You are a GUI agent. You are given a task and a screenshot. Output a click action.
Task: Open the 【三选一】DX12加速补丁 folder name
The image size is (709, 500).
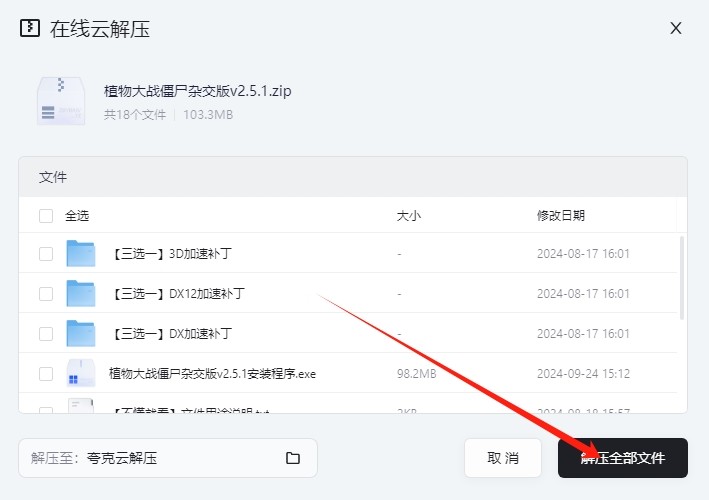tap(177, 294)
